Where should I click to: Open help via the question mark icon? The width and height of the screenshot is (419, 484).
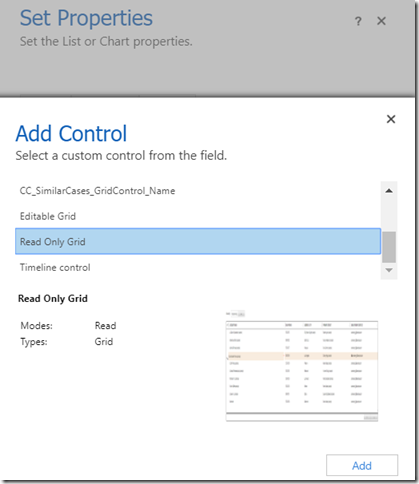point(358,21)
